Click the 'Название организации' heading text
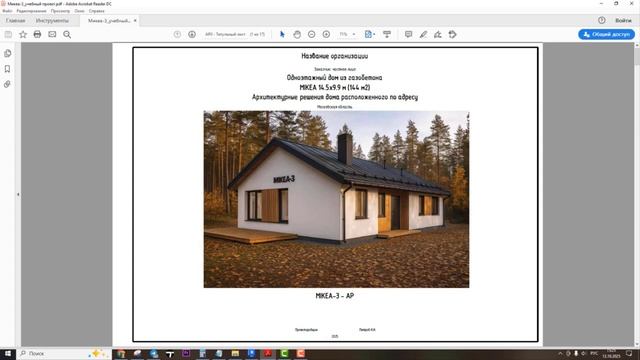Viewport: 640px width, 360px height. click(335, 56)
